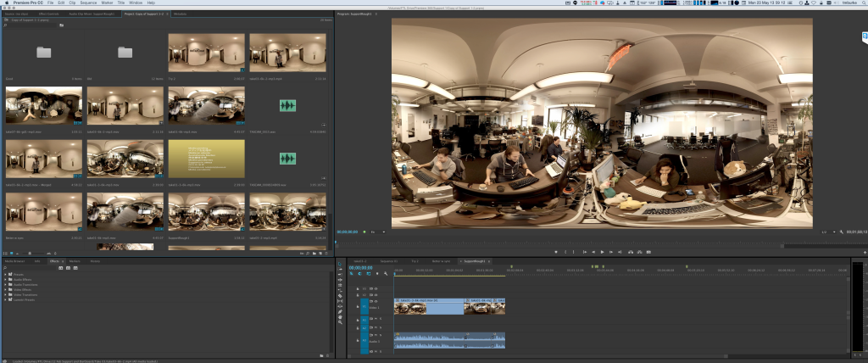The height and width of the screenshot is (363, 868).
Task: Click Add Marker icon in timeline header
Action: click(377, 274)
